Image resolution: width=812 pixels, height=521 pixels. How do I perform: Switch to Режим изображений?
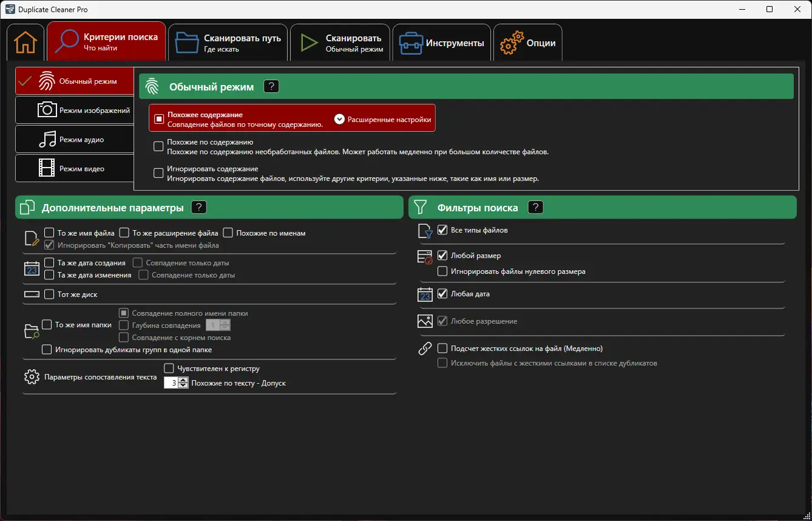click(75, 110)
